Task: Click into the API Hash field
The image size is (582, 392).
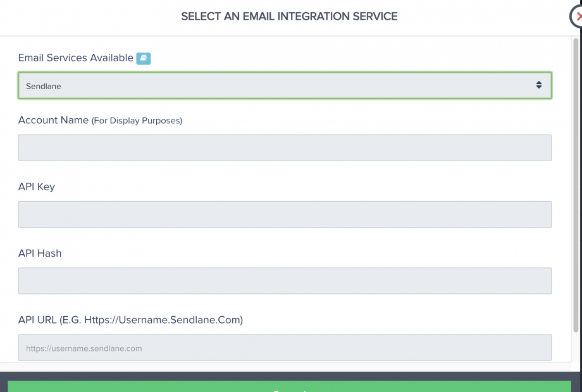Action: click(x=285, y=281)
